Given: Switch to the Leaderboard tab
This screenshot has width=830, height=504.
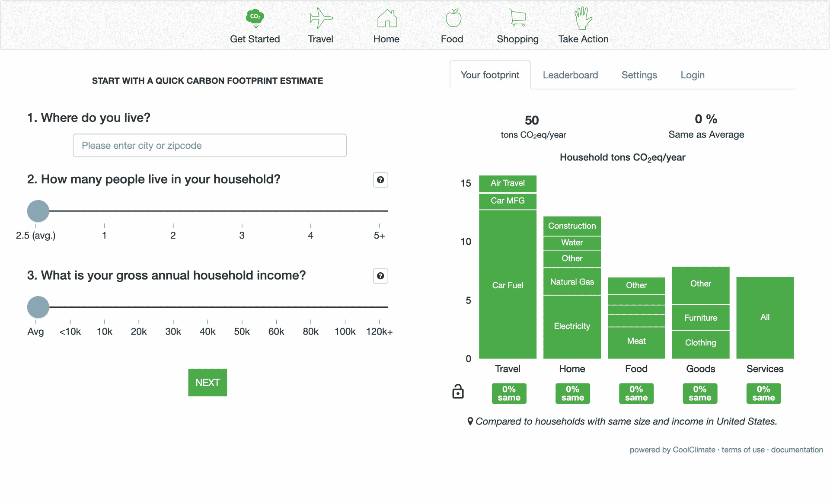Looking at the screenshot, I should 570,75.
